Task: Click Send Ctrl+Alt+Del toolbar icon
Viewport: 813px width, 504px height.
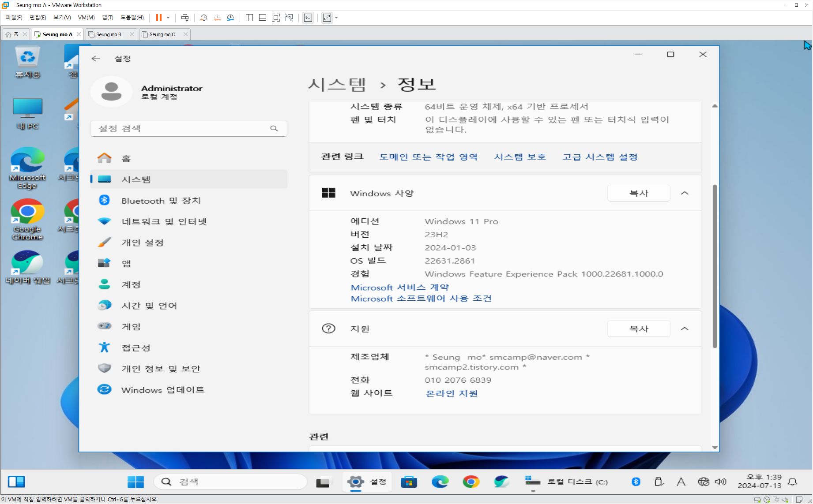Action: click(185, 18)
